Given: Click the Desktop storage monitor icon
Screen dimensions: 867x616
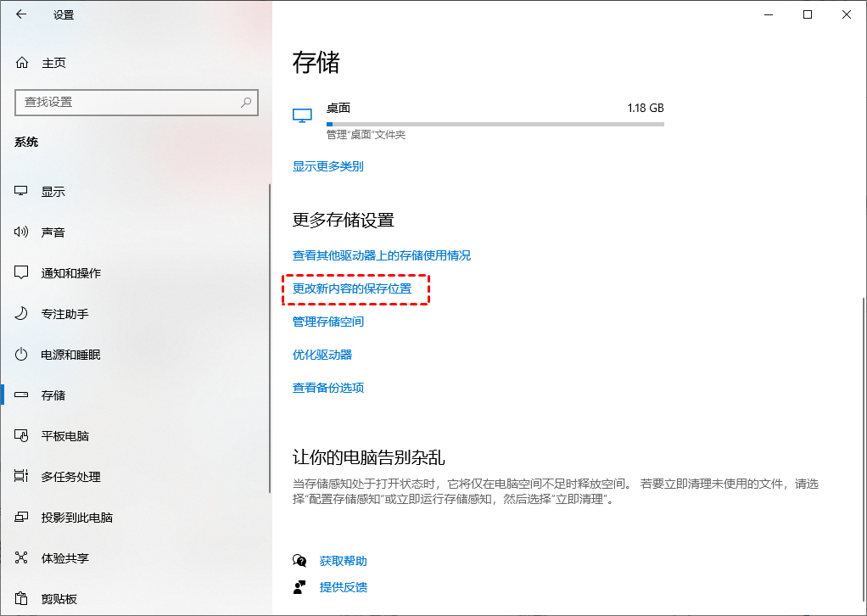Looking at the screenshot, I should click(x=302, y=115).
